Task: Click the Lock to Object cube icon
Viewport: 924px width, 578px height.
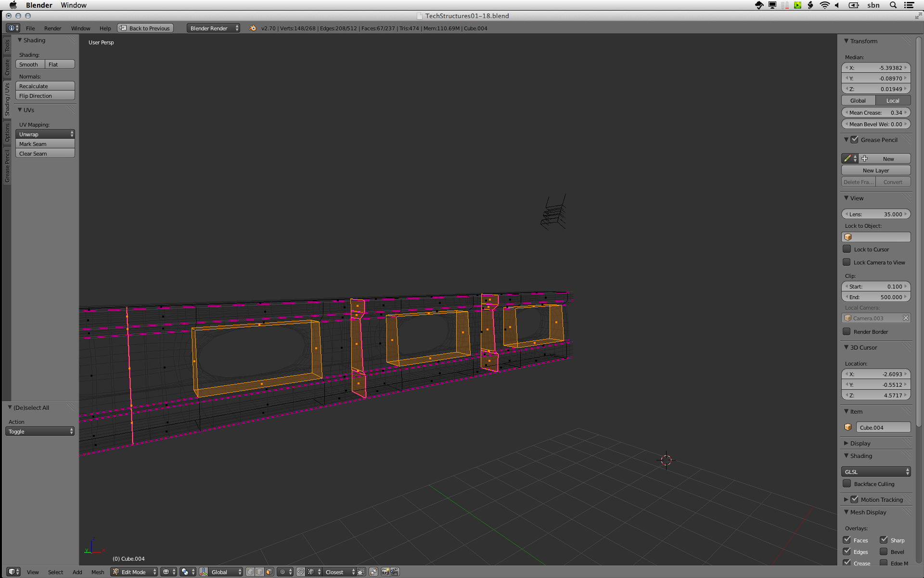Action: coord(848,237)
